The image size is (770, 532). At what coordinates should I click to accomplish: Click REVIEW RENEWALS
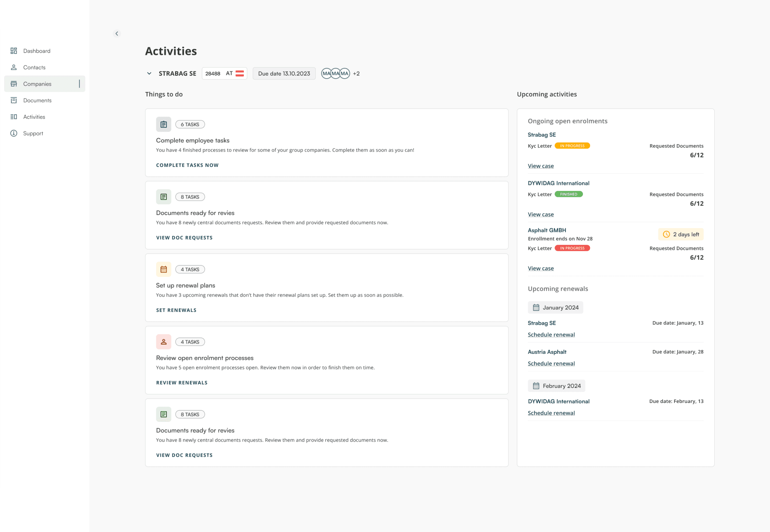click(182, 383)
